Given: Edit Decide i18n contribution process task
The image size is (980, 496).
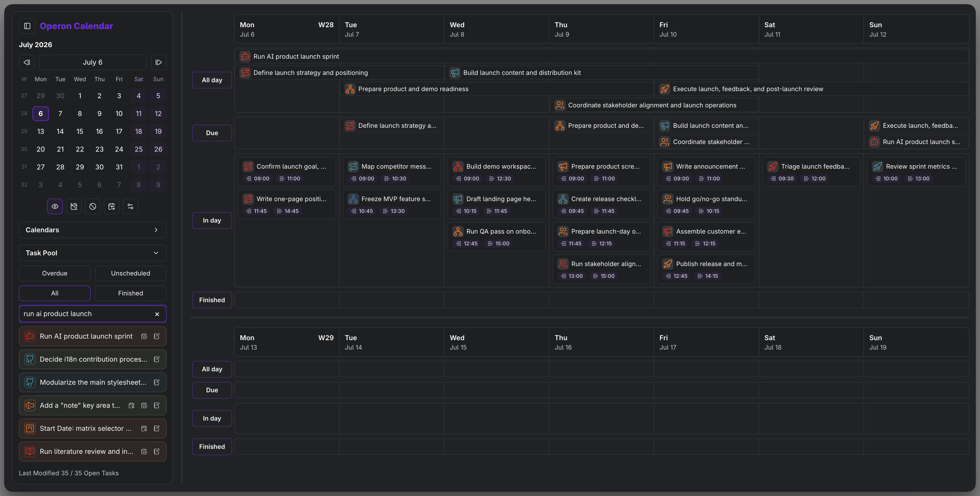Looking at the screenshot, I should 156,360.
